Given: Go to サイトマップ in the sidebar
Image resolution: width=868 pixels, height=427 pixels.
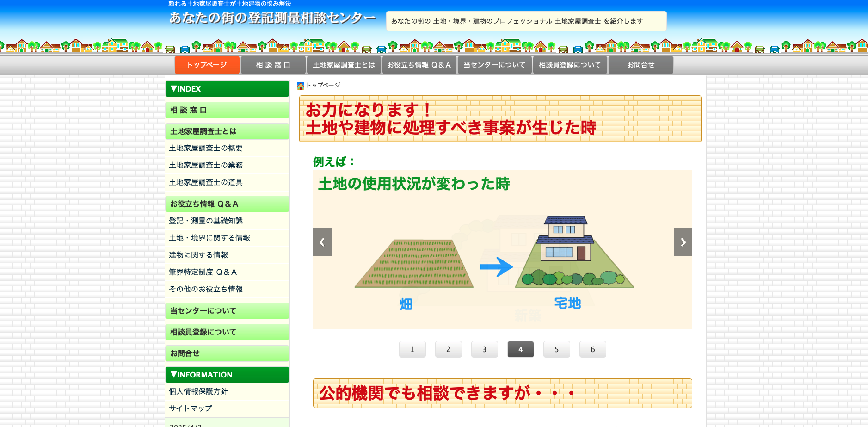Looking at the screenshot, I should 191,408.
